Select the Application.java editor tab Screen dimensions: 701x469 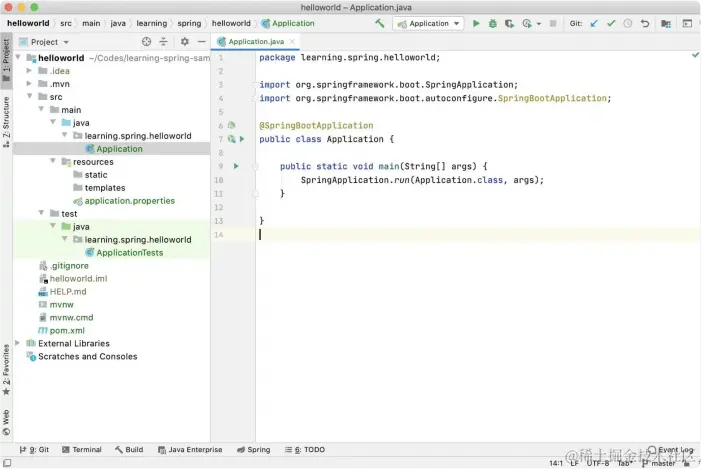coord(256,42)
